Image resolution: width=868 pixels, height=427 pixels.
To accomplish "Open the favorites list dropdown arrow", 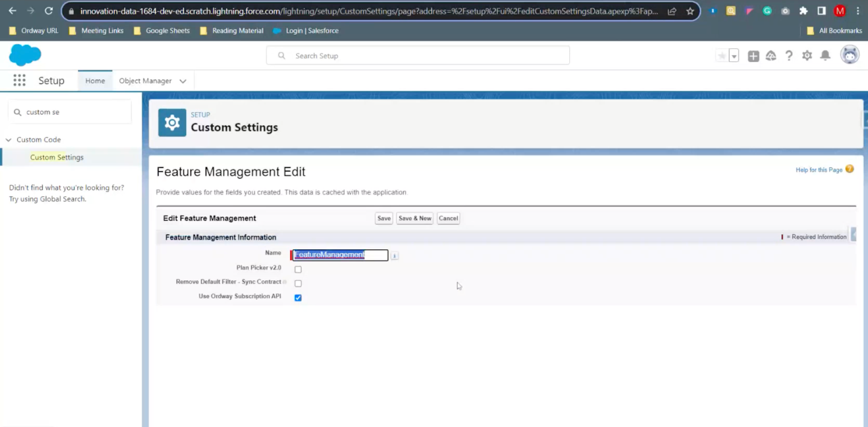I will (x=734, y=56).
